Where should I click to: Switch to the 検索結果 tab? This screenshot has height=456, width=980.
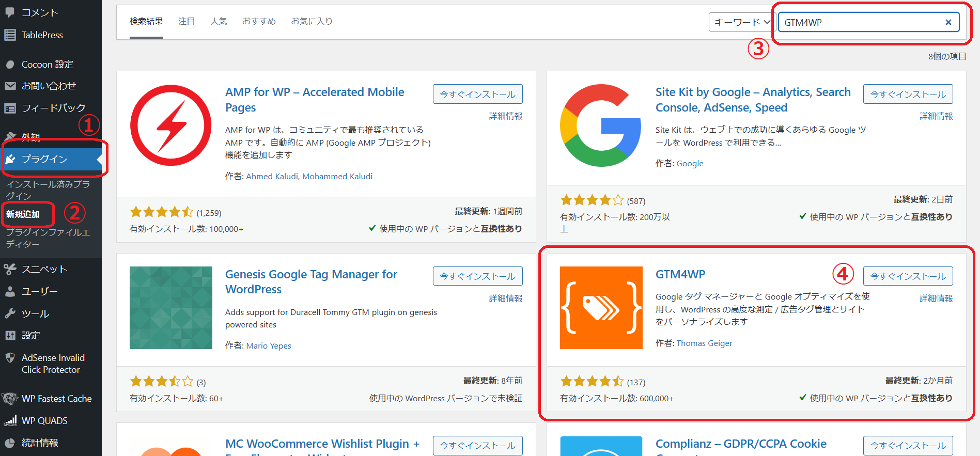(x=146, y=21)
